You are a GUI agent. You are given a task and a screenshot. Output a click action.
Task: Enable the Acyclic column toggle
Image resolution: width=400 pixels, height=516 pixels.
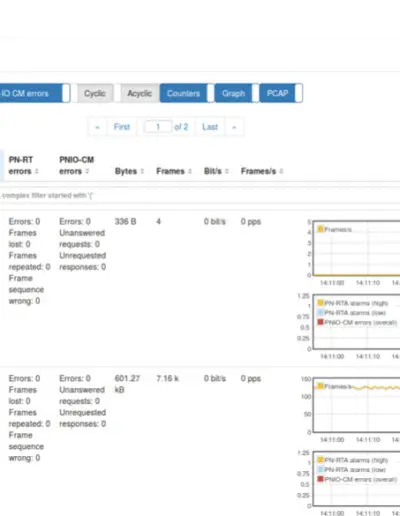140,93
